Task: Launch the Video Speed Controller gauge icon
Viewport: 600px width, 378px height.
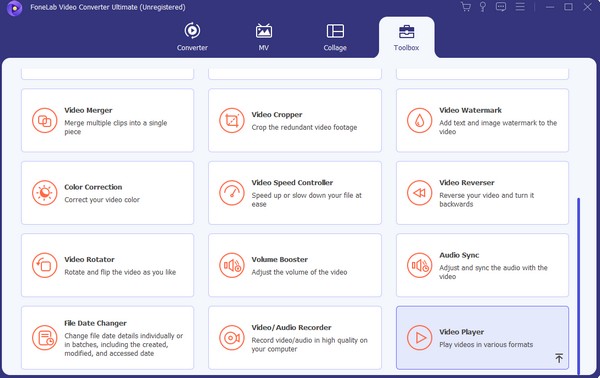Action: point(232,193)
